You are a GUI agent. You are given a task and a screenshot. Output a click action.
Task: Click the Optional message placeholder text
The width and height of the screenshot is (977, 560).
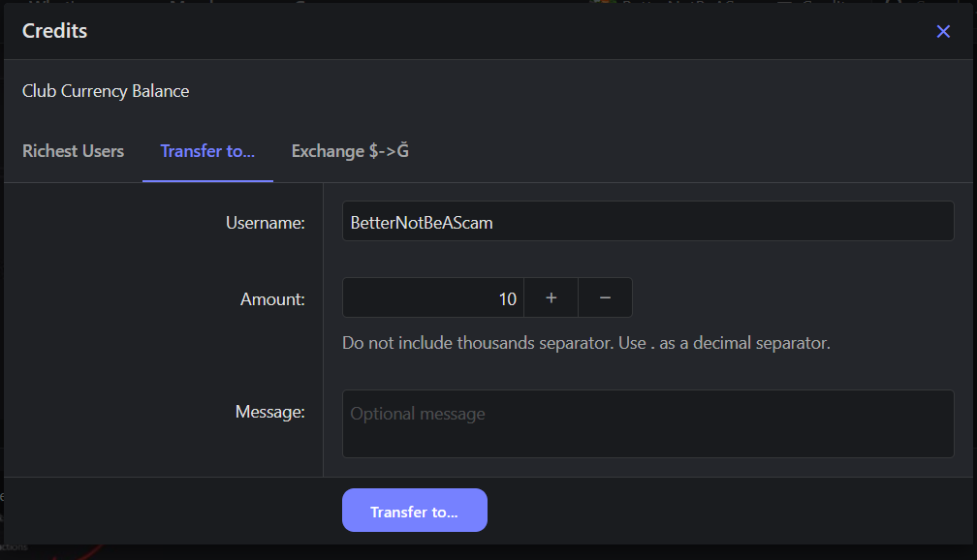point(418,414)
